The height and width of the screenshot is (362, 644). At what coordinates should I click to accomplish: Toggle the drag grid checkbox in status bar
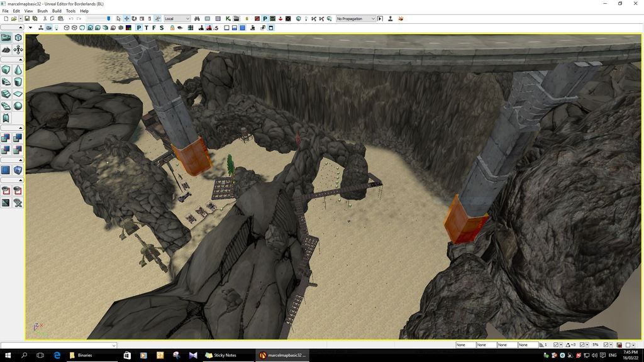click(x=556, y=345)
